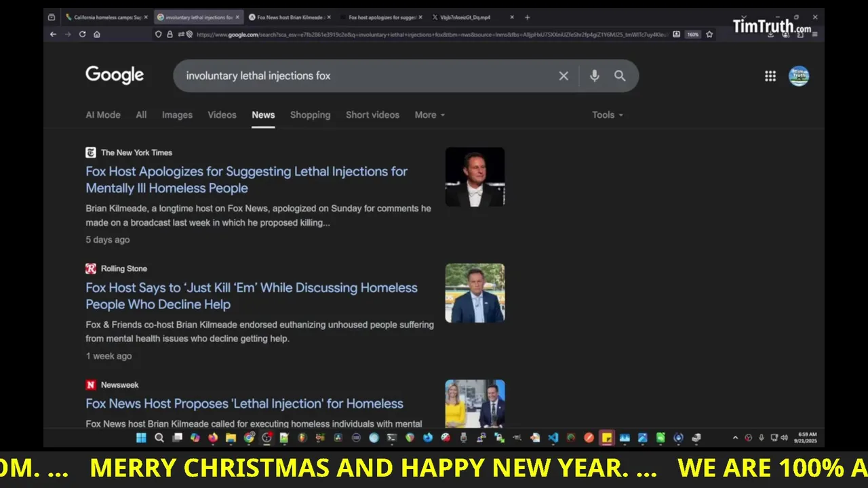Open the Tools dropdown

pos(608,115)
